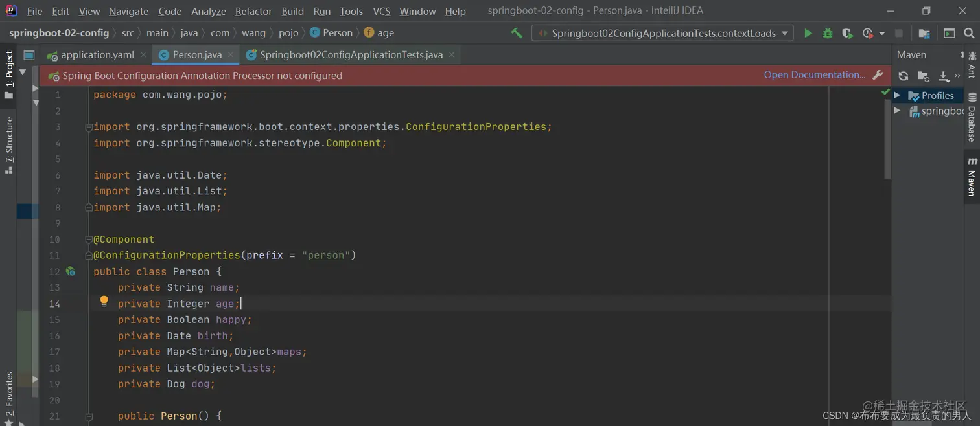Show more Maven toolbar actions chevron
Screen dimensions: 980x426
[957, 76]
